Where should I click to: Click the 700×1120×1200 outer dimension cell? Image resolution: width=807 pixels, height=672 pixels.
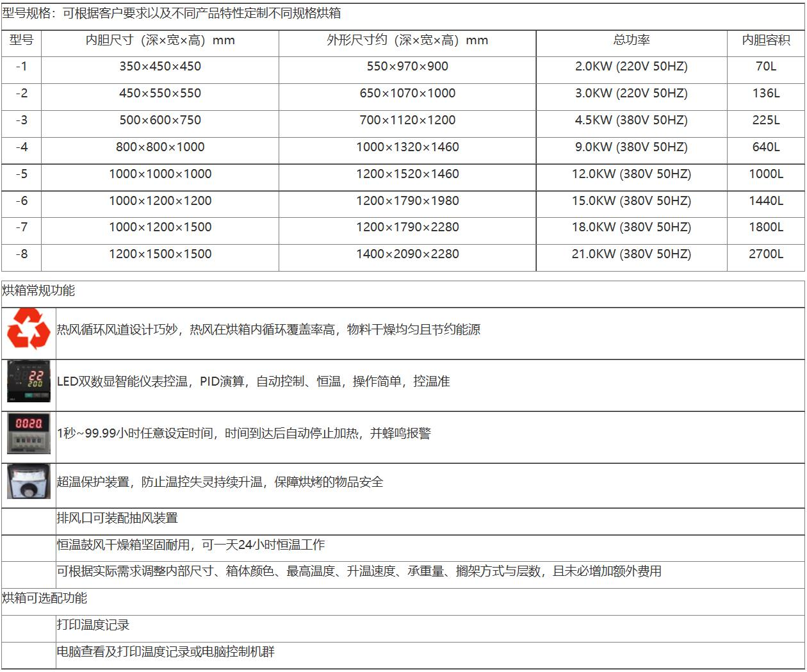coord(407,120)
